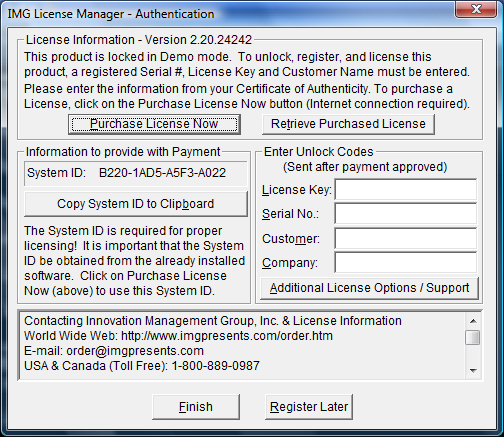Click into the Serial No. field
The width and height of the screenshot is (504, 437).
coord(406,214)
